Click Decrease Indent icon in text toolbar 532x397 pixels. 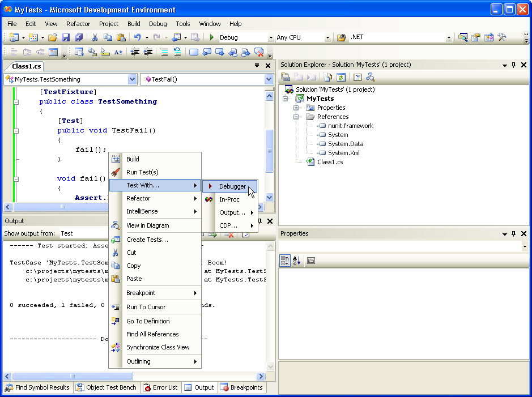(135, 52)
